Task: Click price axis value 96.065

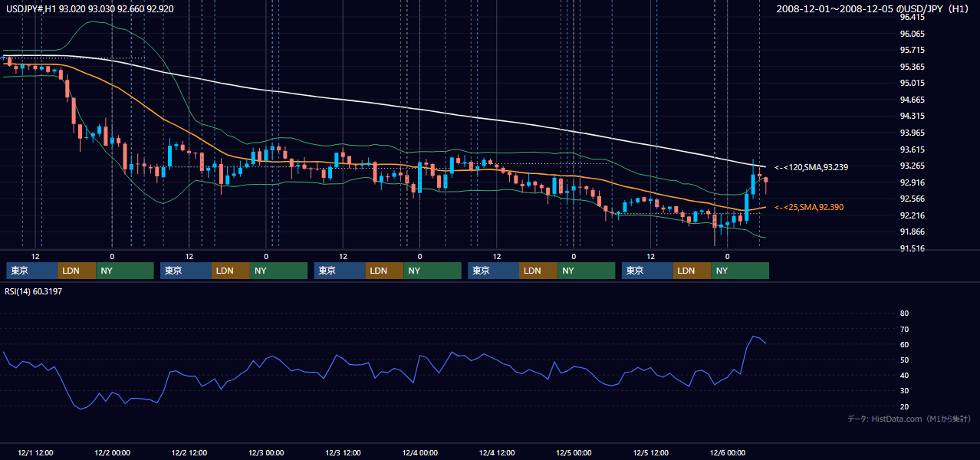Action: coord(912,34)
